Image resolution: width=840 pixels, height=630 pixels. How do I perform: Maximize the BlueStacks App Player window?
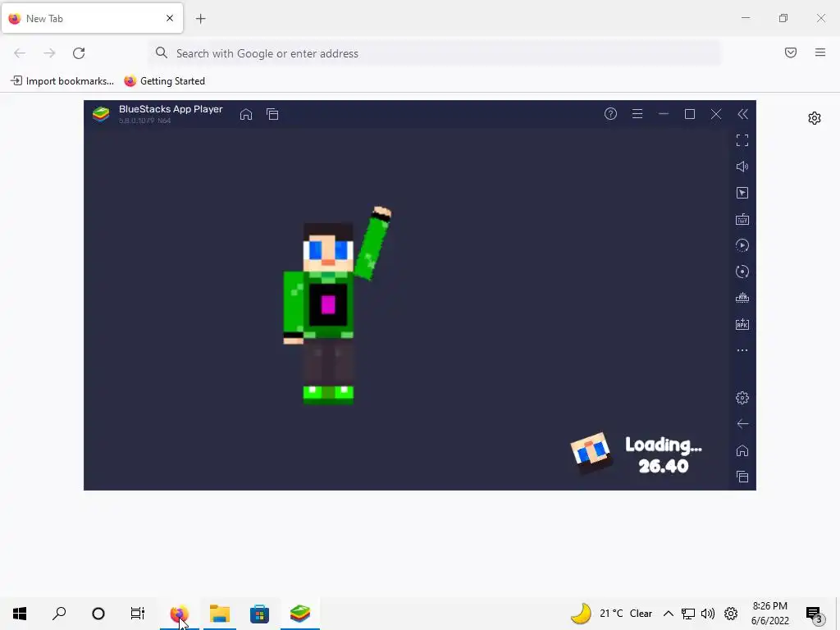tap(689, 114)
